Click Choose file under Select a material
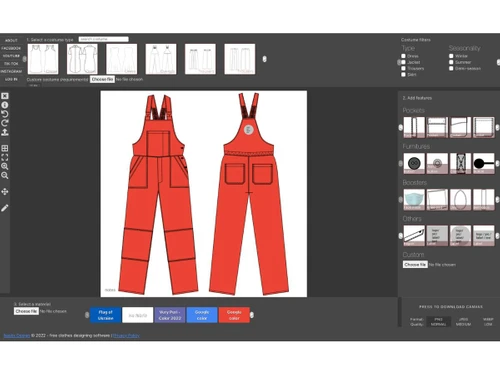Image resolution: width=500 pixels, height=375 pixels. (26, 311)
